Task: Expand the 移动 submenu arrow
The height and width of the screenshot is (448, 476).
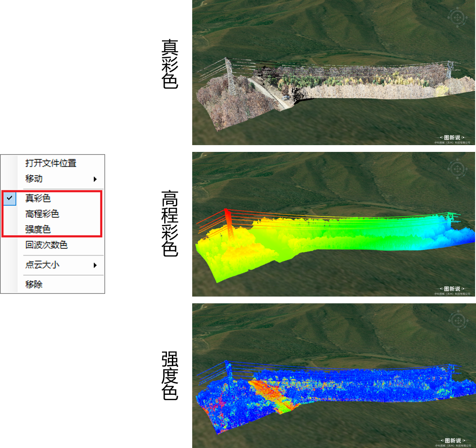Action: pyautogui.click(x=95, y=179)
